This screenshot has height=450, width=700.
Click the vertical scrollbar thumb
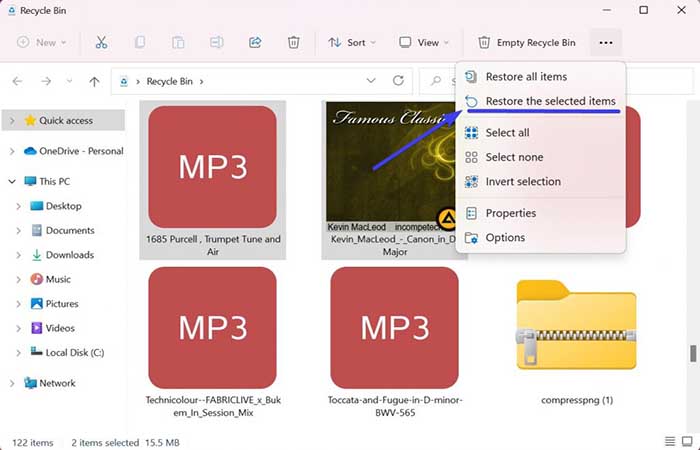pos(692,354)
